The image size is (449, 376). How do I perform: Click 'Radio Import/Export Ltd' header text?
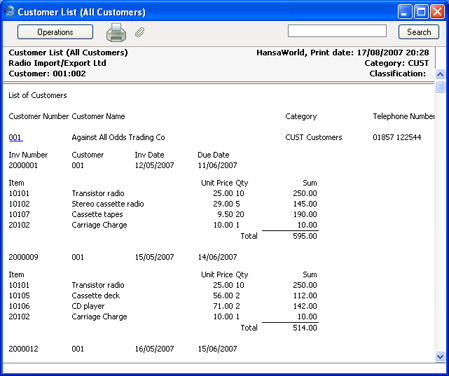coord(57,63)
